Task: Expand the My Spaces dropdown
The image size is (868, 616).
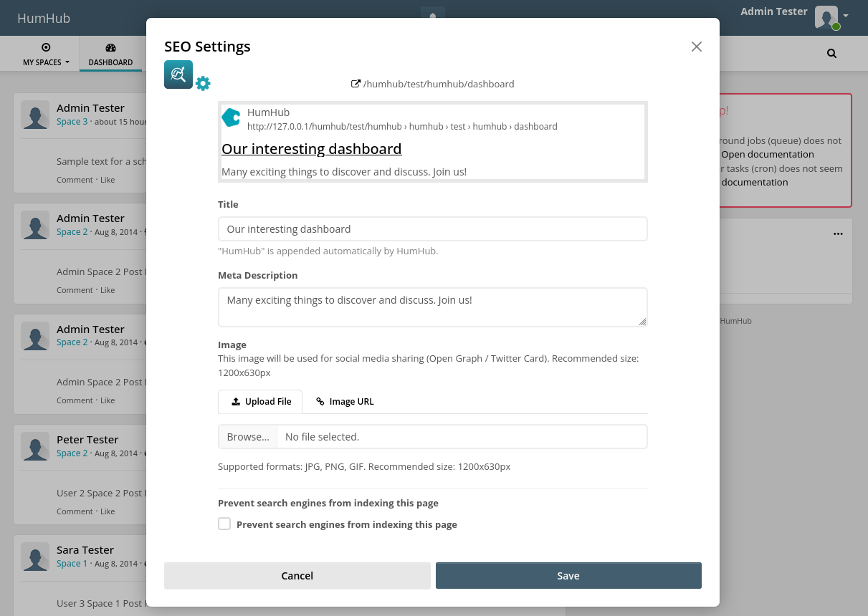Action: 46,54
